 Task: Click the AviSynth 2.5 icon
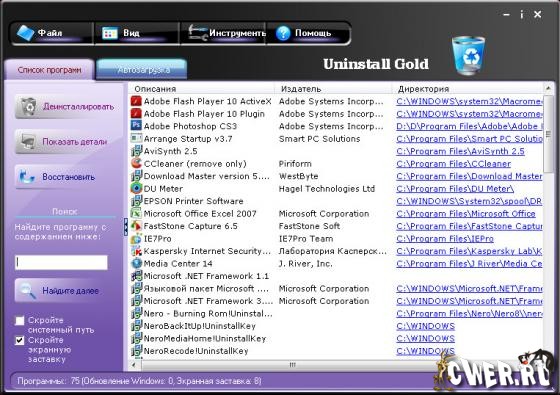(x=136, y=151)
